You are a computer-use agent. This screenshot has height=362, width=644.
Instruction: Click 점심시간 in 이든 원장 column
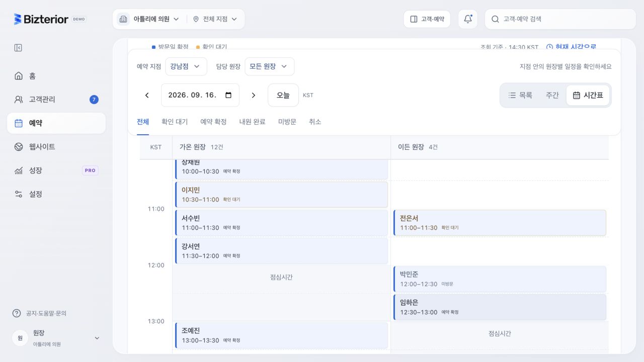pos(500,333)
